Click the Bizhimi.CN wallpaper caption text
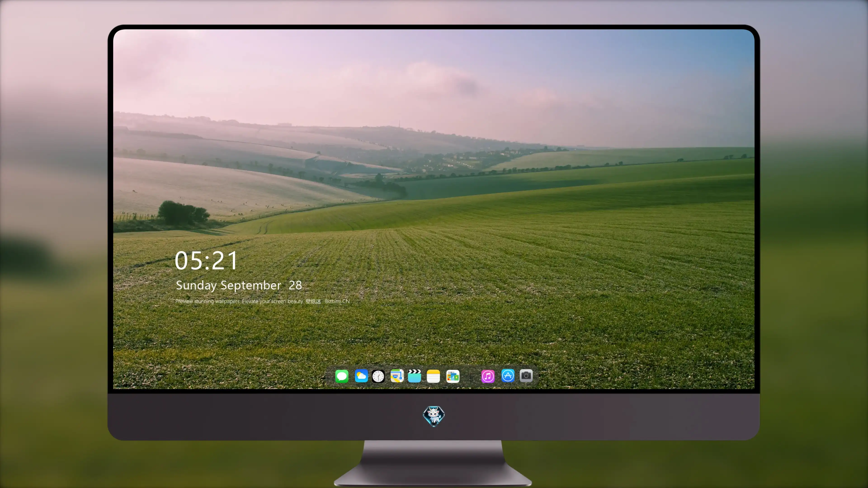The height and width of the screenshot is (488, 868). [x=262, y=301]
